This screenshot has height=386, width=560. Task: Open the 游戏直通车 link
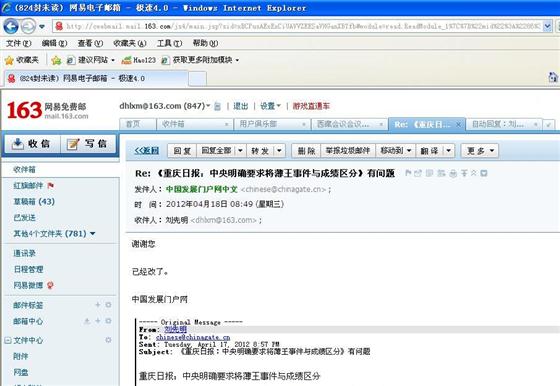pyautogui.click(x=311, y=106)
